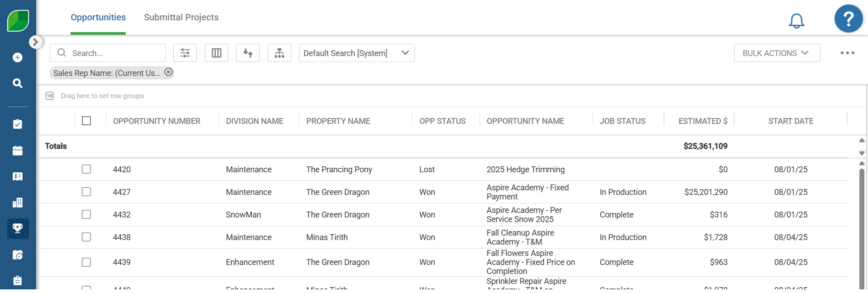Sort by PROPERTY NAME column header

click(338, 121)
